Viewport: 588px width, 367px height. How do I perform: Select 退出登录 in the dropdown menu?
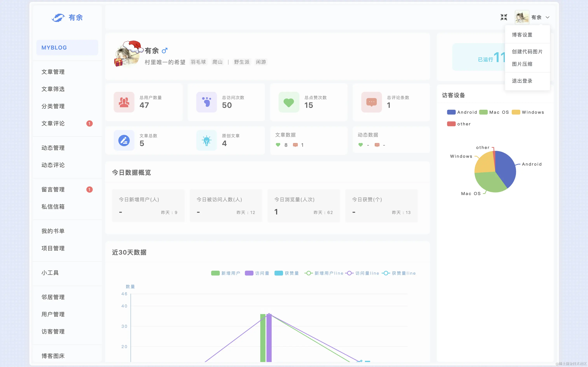(x=522, y=81)
